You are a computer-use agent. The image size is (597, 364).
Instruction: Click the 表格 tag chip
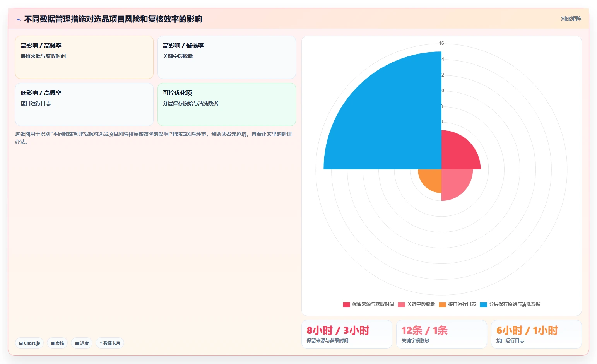[x=57, y=343]
